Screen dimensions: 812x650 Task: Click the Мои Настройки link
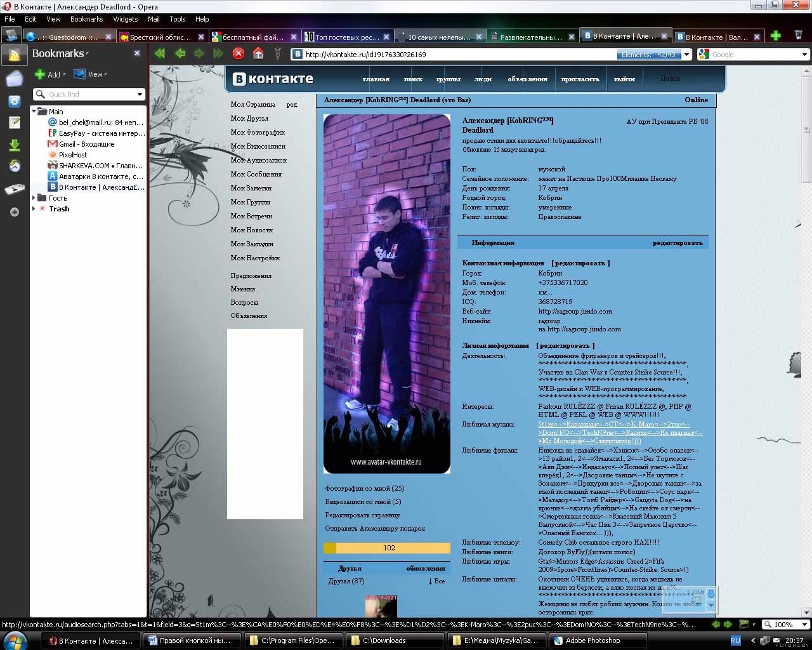255,258
